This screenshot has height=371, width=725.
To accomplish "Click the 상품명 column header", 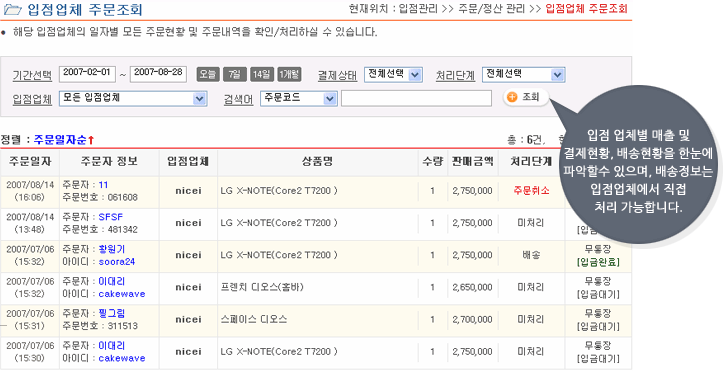I will coord(318,161).
